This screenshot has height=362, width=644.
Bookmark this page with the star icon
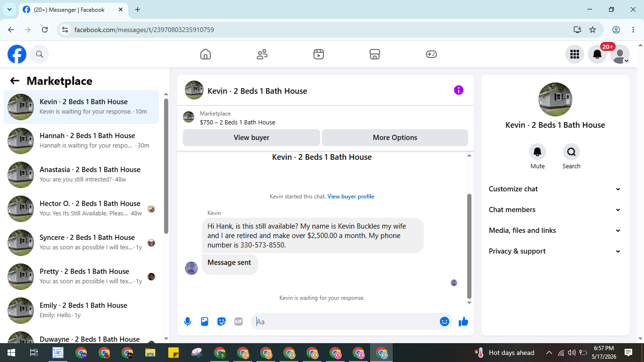pyautogui.click(x=593, y=30)
